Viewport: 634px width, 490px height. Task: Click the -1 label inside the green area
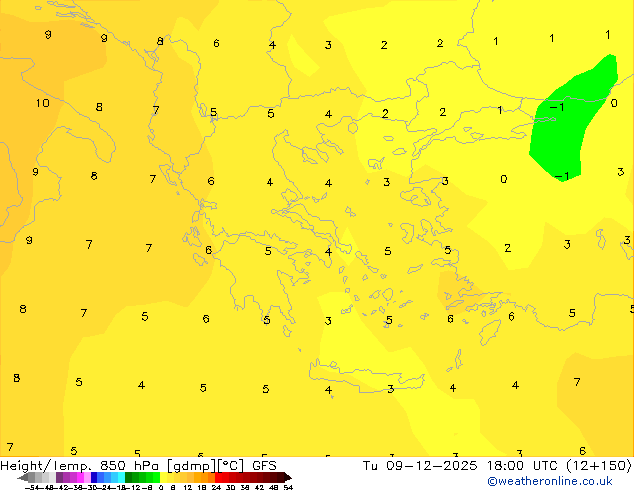pyautogui.click(x=558, y=107)
